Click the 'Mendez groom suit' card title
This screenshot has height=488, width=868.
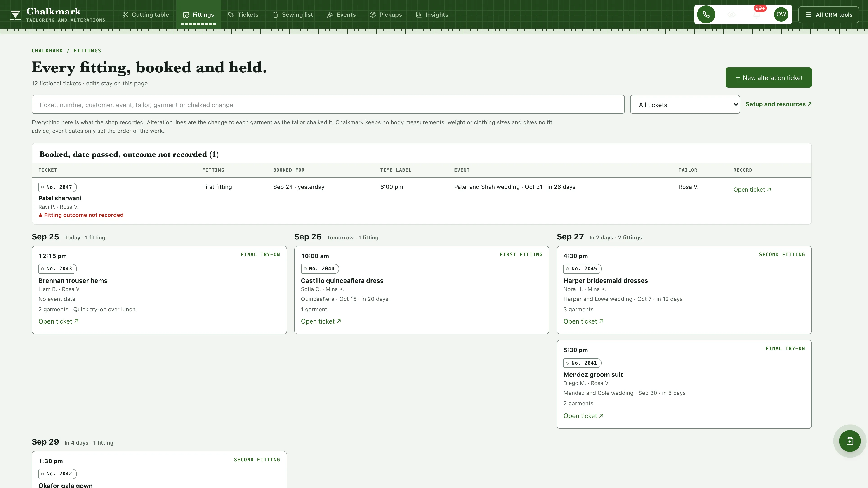pos(593,375)
